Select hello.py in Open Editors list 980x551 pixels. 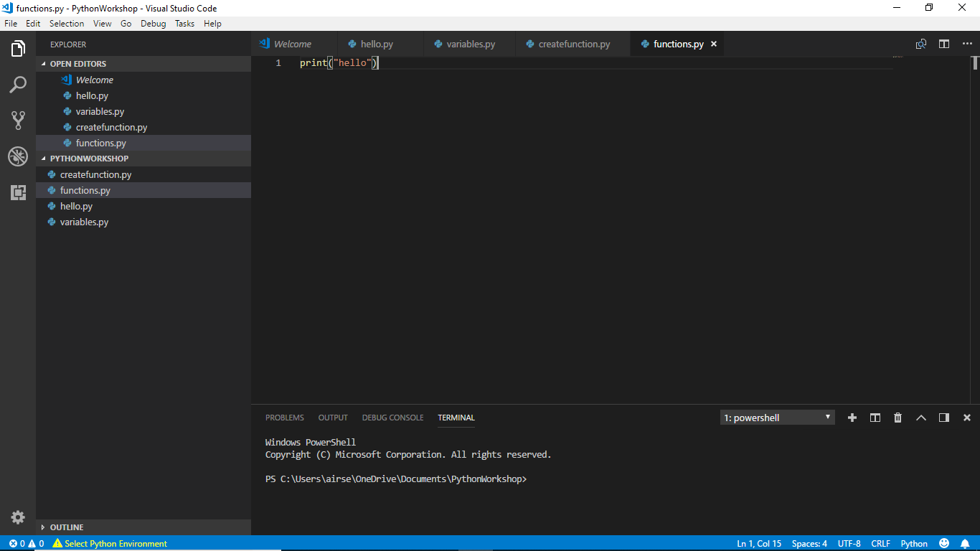click(143, 95)
